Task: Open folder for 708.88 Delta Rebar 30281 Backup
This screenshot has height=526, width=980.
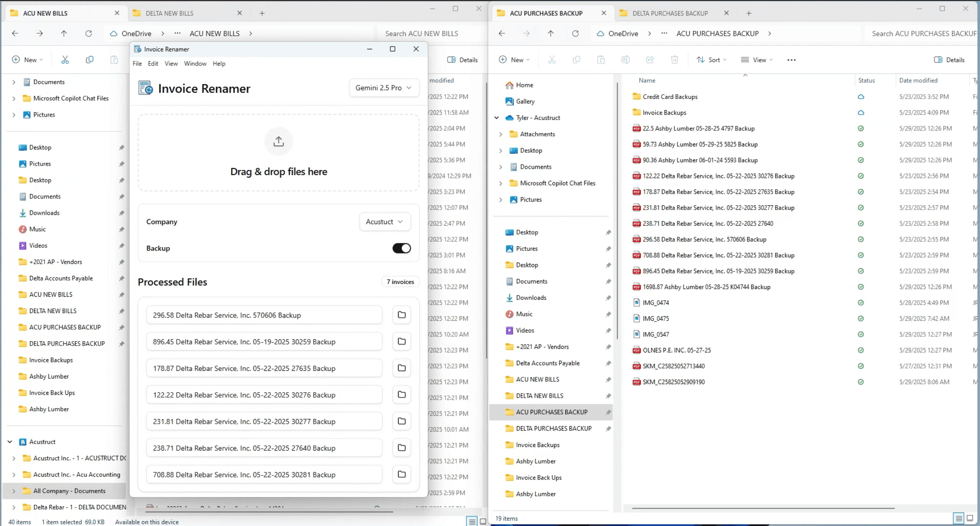Action: point(401,474)
